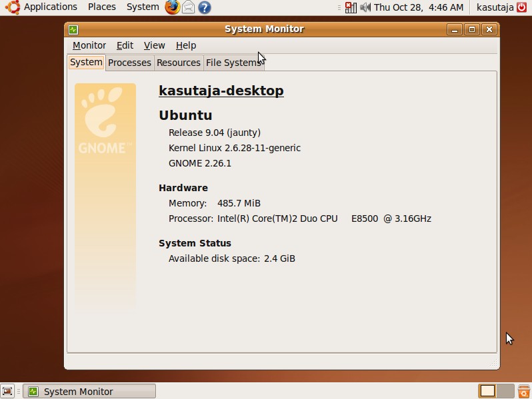Minimize the System Monitor window
532x399 pixels.
pyautogui.click(x=455, y=29)
